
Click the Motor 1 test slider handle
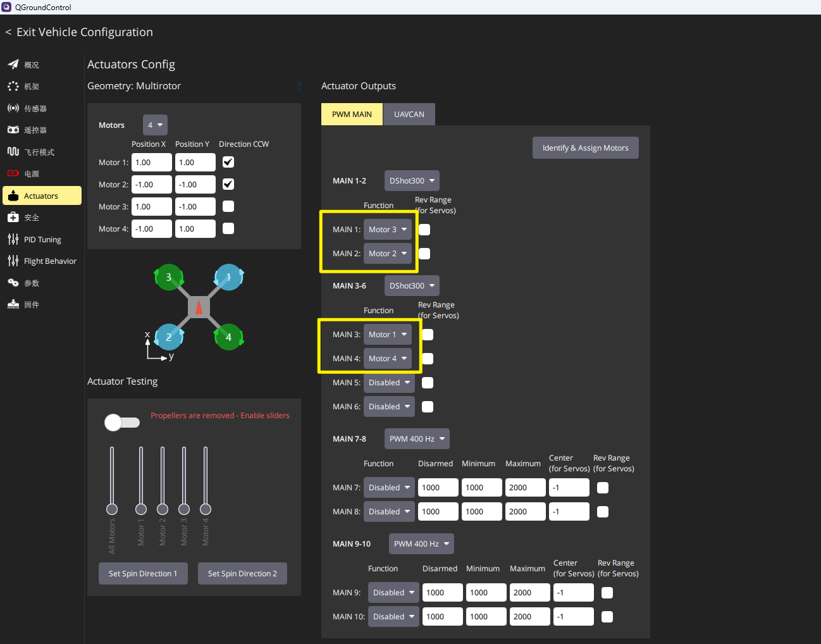click(x=141, y=509)
